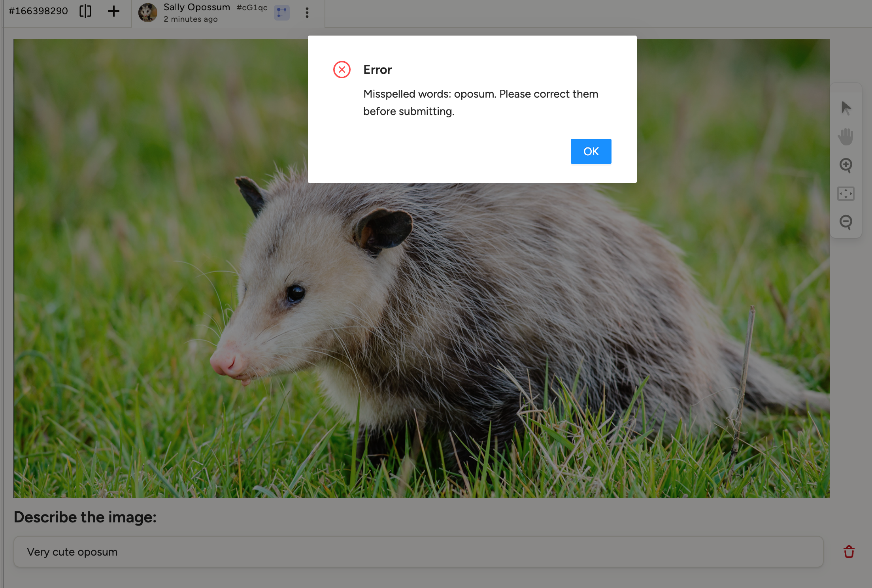Open the three-dot overflow menu
Screen dimensions: 872x588
click(x=307, y=13)
